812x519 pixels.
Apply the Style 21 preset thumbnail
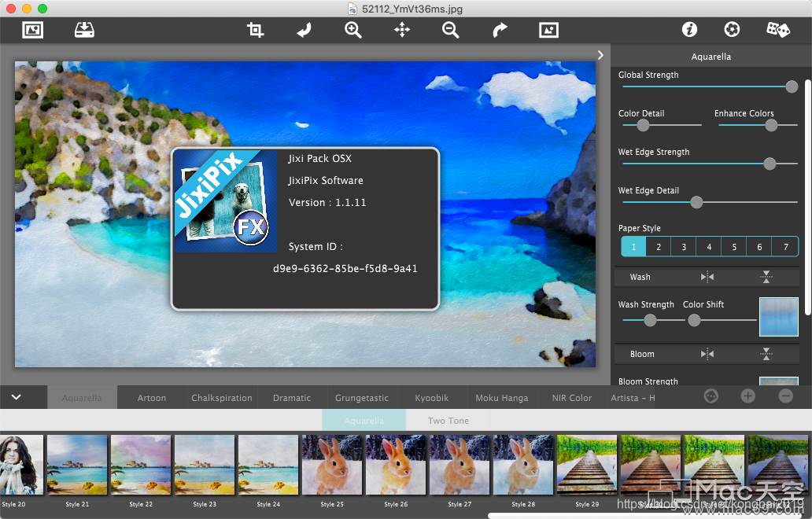coord(77,465)
